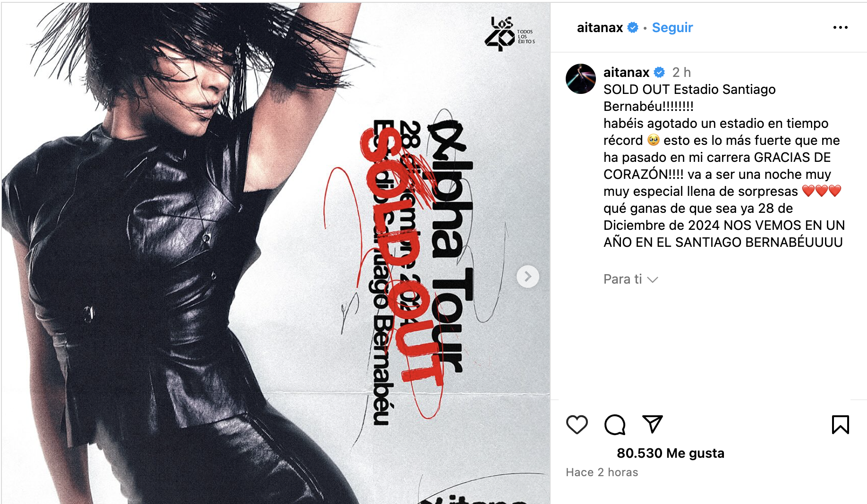Open aitanax username in post header

coord(600,27)
